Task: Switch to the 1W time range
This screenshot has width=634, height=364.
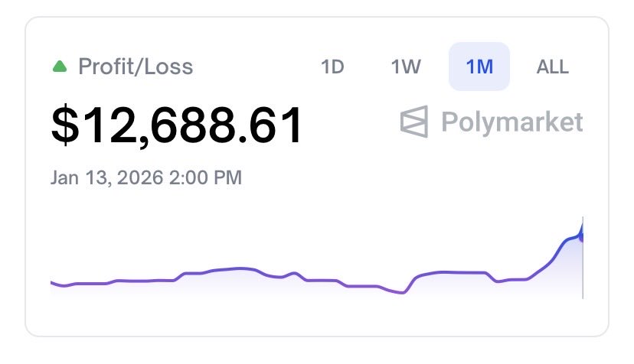Action: [406, 67]
